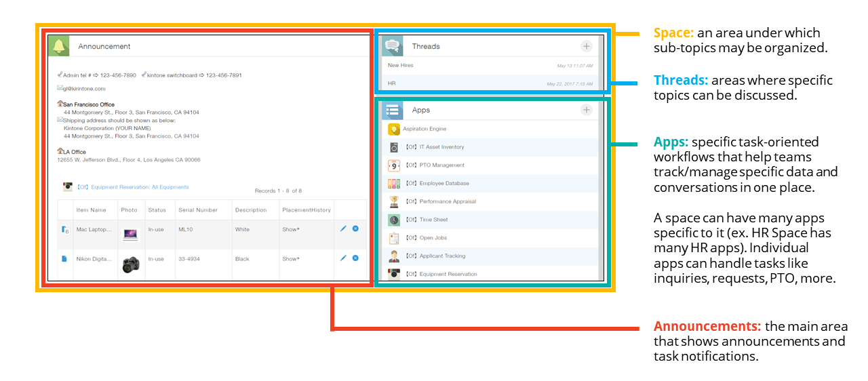
Task: Open Equipment Reservation: All Equipments link
Action: pos(132,187)
